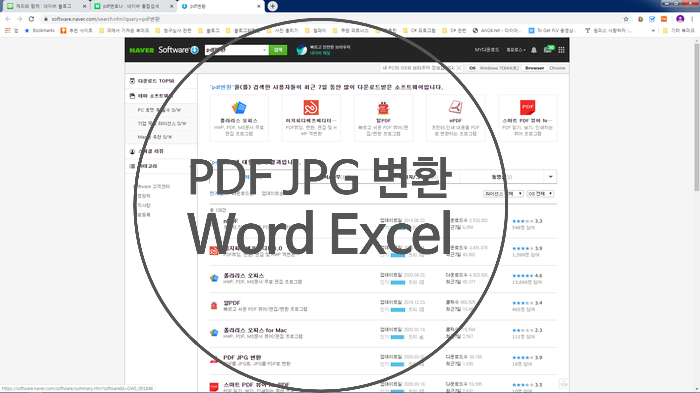This screenshot has width=700, height=393.
Task: Expand the result category tabs arrow
Action: tap(550, 177)
